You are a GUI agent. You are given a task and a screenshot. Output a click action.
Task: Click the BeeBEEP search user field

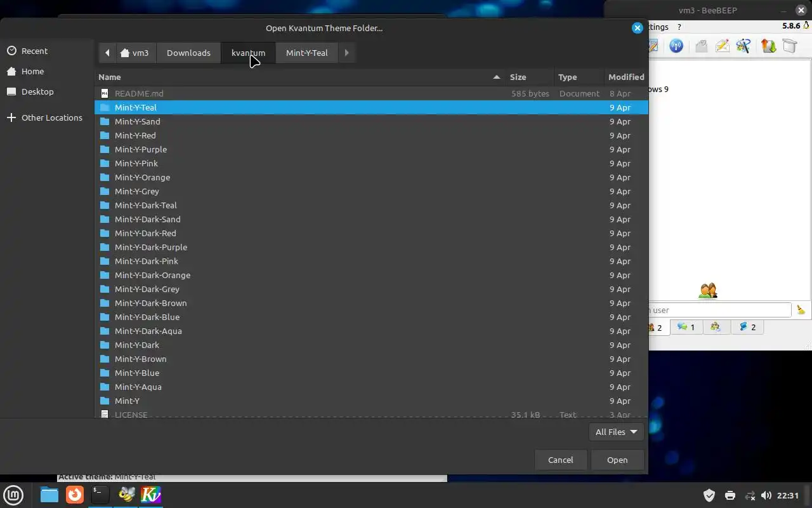720,310
